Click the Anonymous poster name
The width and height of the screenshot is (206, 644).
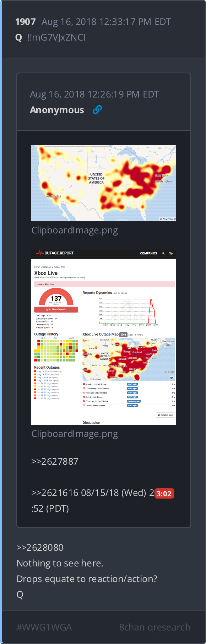tap(57, 110)
